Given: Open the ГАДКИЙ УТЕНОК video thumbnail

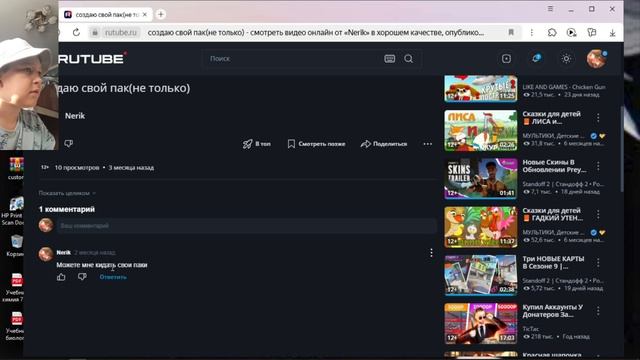Looking at the screenshot, I should click(x=481, y=227).
